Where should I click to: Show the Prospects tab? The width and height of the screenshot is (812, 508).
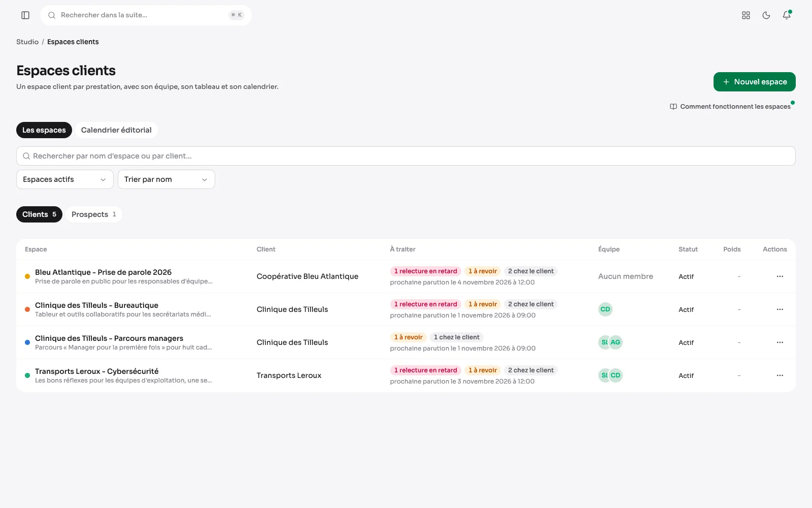click(x=94, y=214)
